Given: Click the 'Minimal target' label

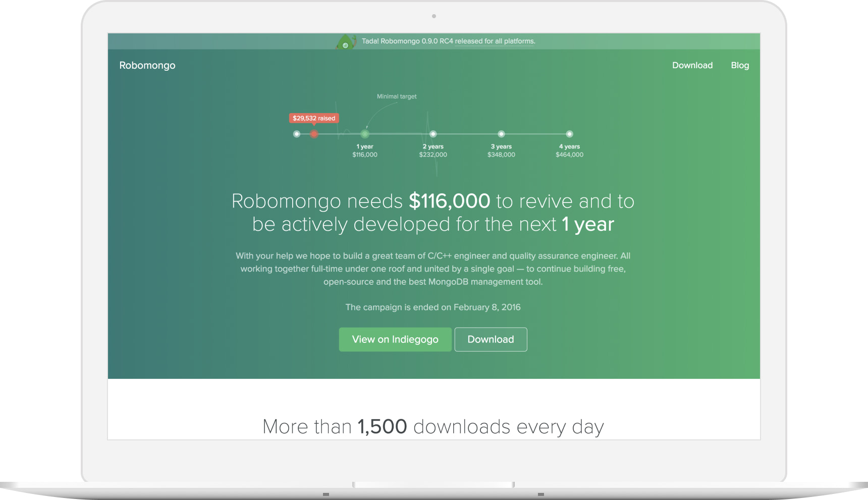Looking at the screenshot, I should [x=397, y=96].
